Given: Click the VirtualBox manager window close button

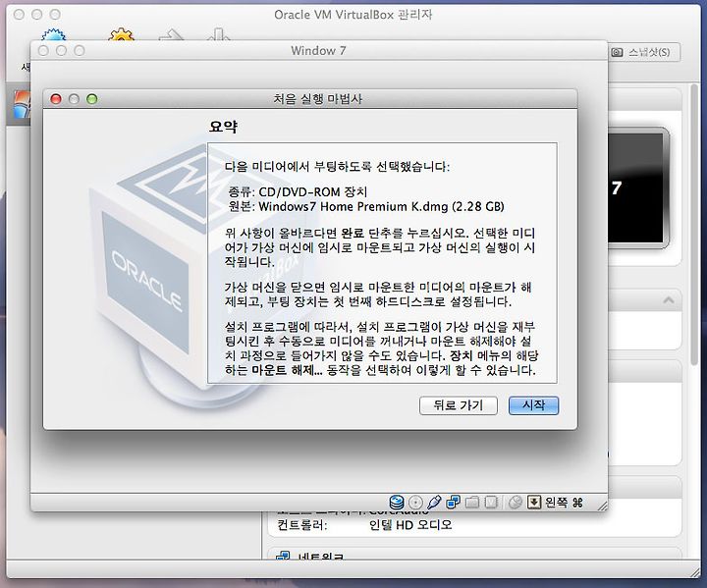Looking at the screenshot, I should pyautogui.click(x=19, y=15).
